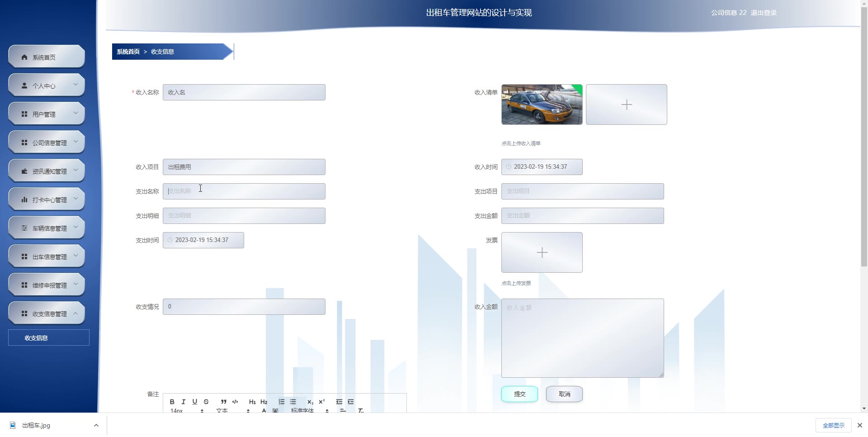Cancel the form with 取消
868x437 pixels.
[x=564, y=394]
